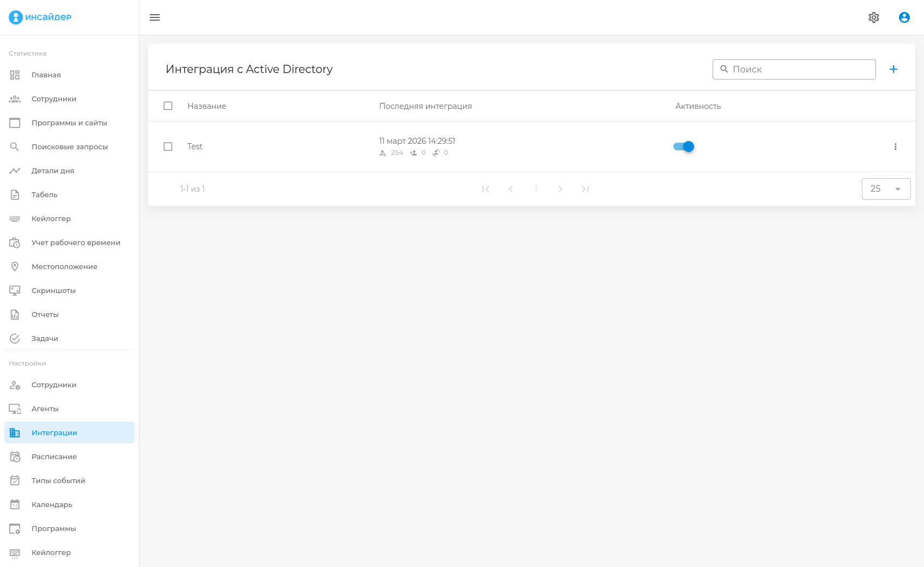Sort by the Название column header
924x567 pixels.
(x=206, y=106)
